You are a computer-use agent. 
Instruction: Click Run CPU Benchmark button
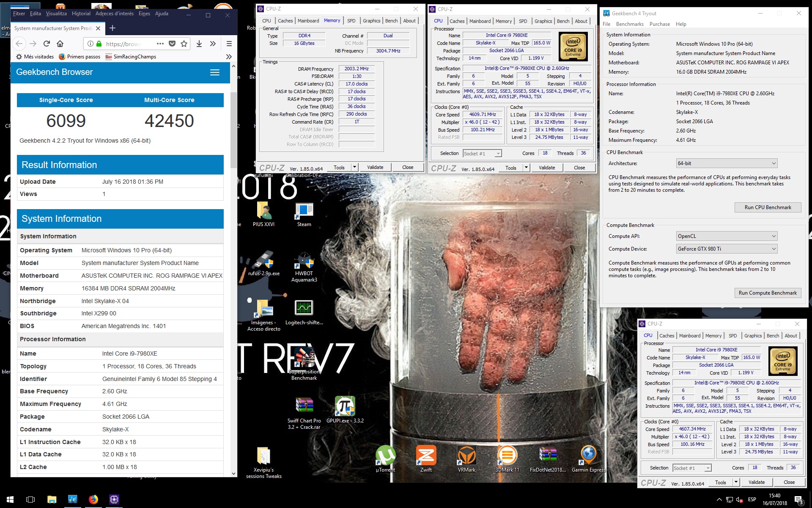coord(768,207)
